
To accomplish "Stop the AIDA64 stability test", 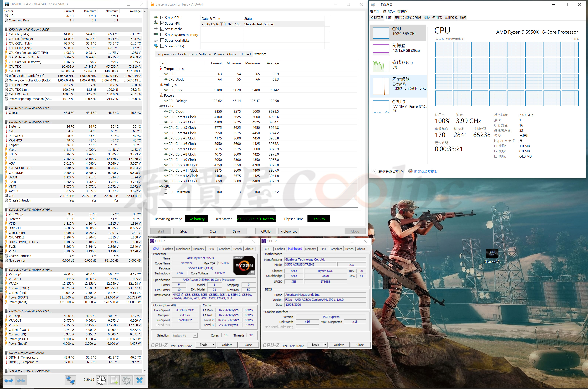I will click(x=184, y=231).
